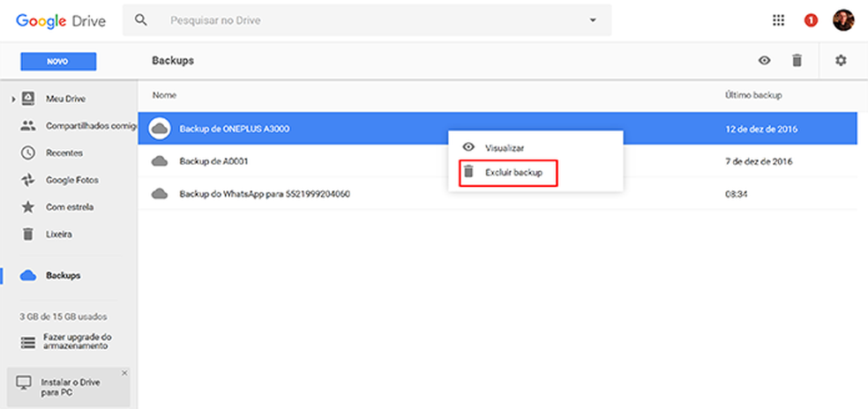Click the Google Drive logo
Image resolution: width=868 pixels, height=409 pixels.
pos(60,20)
